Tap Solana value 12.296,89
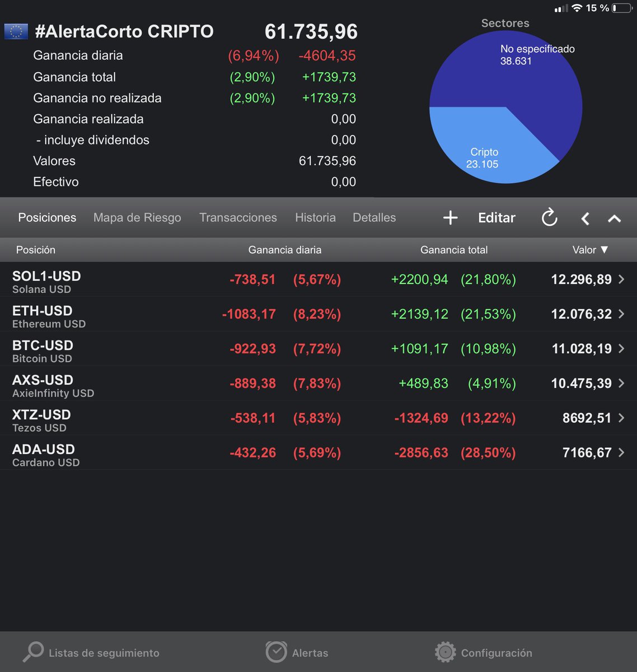Viewport: 637px width, 672px height. click(x=582, y=279)
